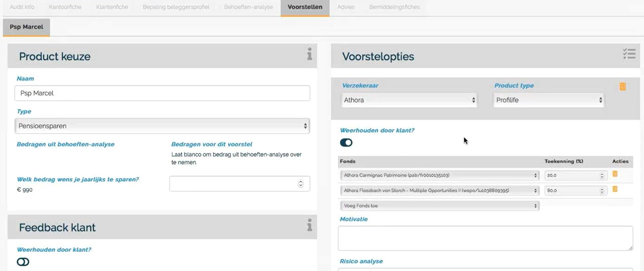Open info icon in Feedback klant header
The image size is (644, 271).
(309, 225)
